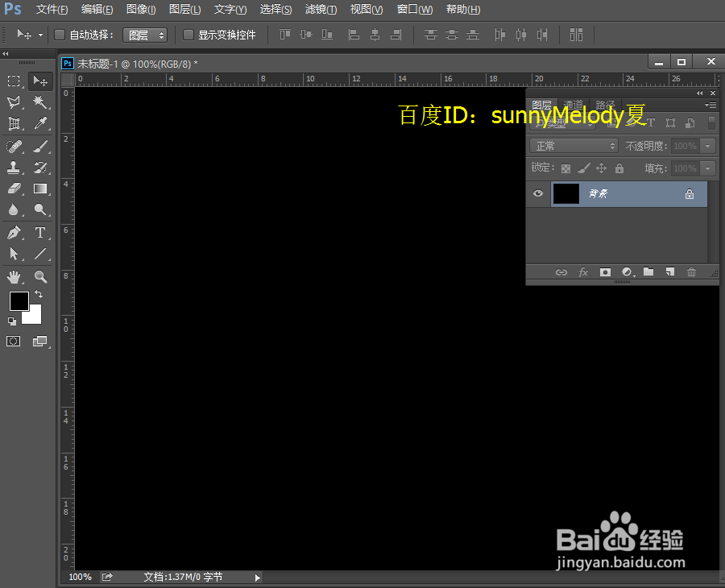The width and height of the screenshot is (725, 588).
Task: Click the status bar share/export icon
Action: [107, 577]
